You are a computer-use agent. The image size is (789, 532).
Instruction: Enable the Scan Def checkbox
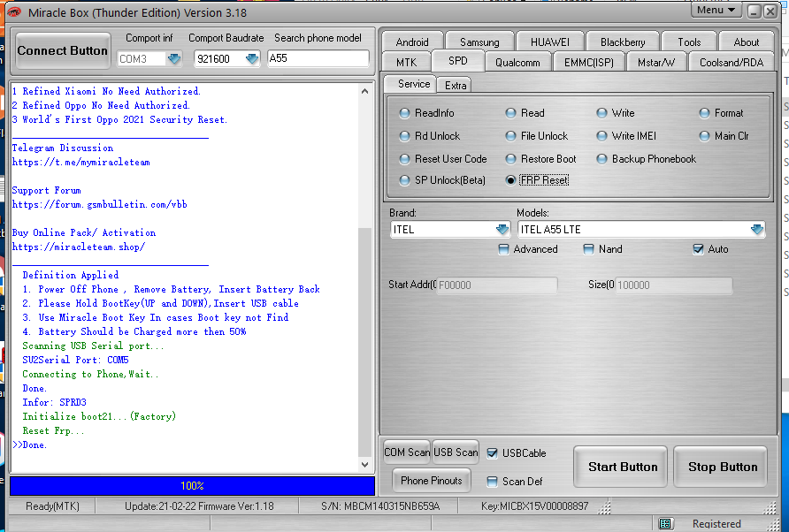pos(492,482)
